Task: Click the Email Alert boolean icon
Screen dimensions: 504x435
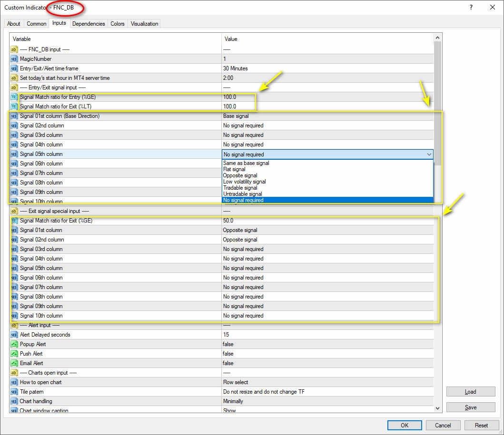Action: pyautogui.click(x=14, y=363)
